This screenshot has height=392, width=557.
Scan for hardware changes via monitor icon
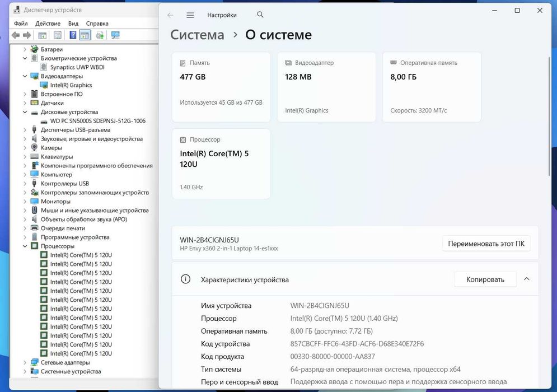(115, 35)
